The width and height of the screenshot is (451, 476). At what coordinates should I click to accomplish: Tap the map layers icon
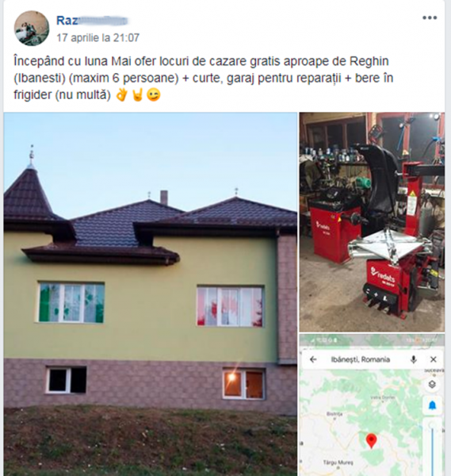[432, 384]
